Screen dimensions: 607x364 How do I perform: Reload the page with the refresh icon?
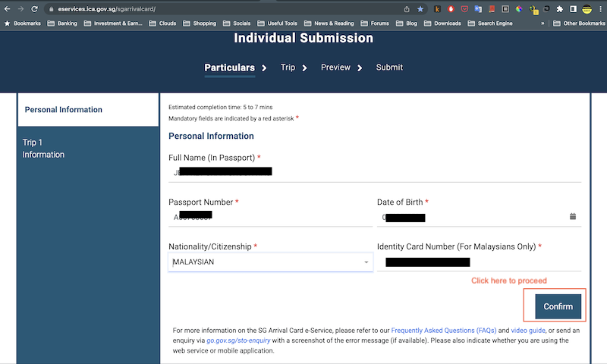34,9
